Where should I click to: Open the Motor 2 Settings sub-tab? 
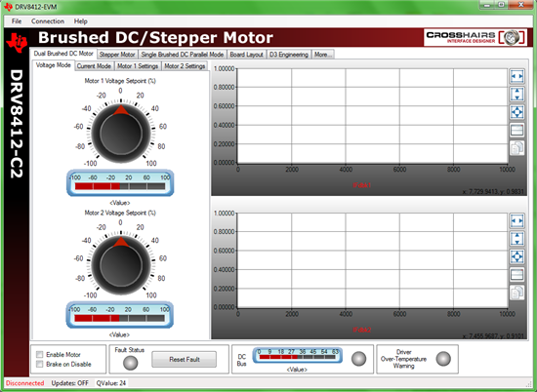click(185, 66)
